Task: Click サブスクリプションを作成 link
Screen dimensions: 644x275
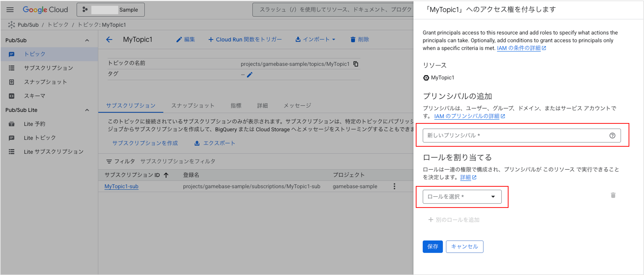Action: [x=145, y=143]
